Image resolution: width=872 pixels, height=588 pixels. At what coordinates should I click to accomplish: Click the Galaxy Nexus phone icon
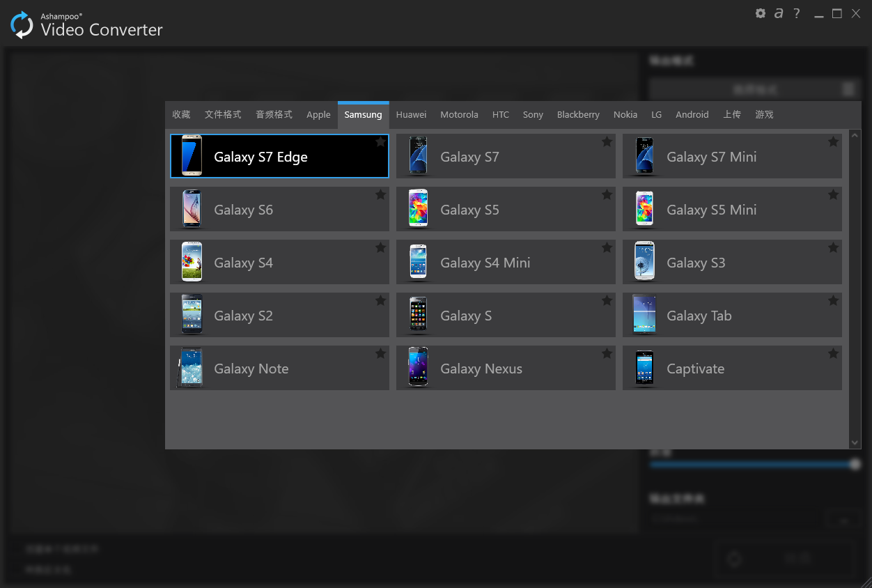418,367
